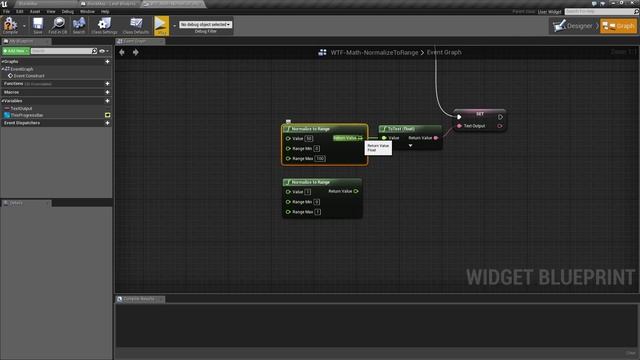The height and width of the screenshot is (360, 640).
Task: Add a new graph with plus icon
Action: (x=107, y=62)
